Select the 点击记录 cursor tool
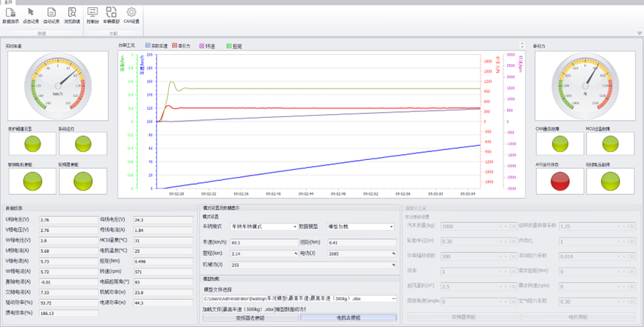This screenshot has width=644, height=327. coord(31,15)
